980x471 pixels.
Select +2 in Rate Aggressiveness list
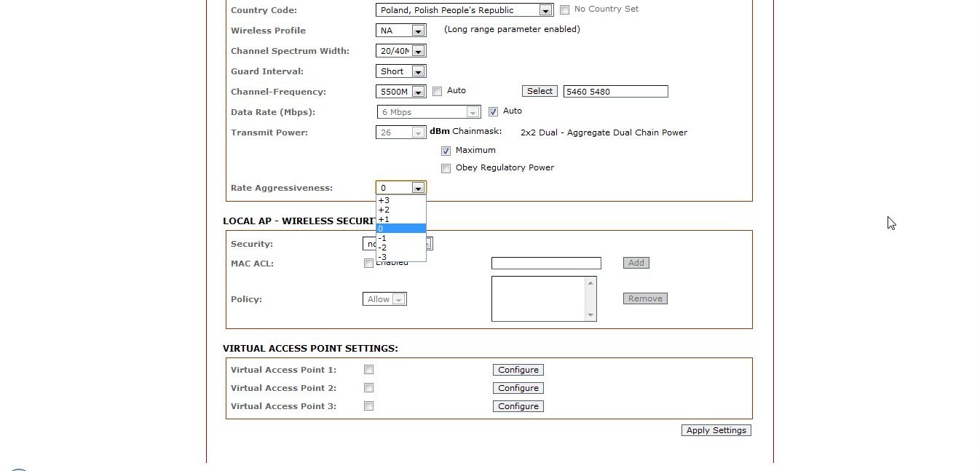(400, 210)
